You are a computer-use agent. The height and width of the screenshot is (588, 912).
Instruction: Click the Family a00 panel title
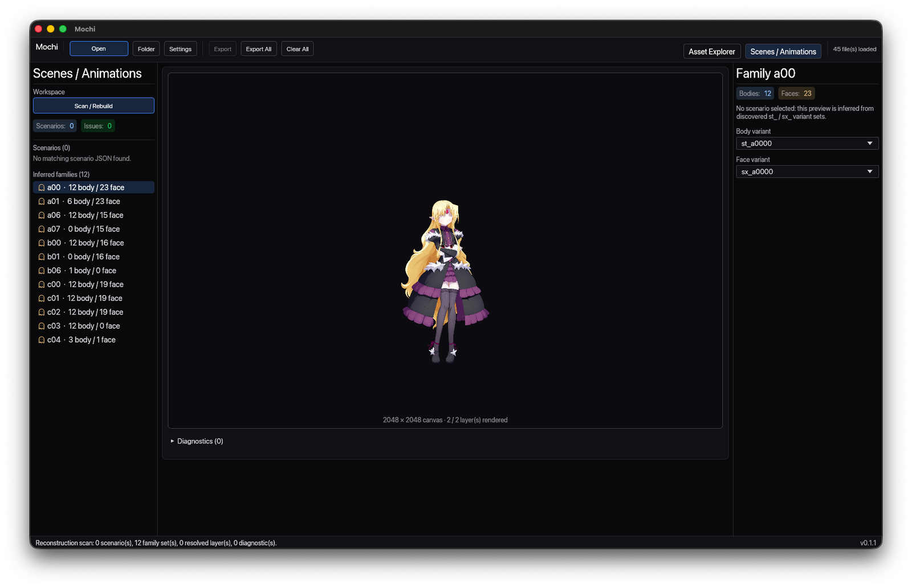tap(766, 73)
